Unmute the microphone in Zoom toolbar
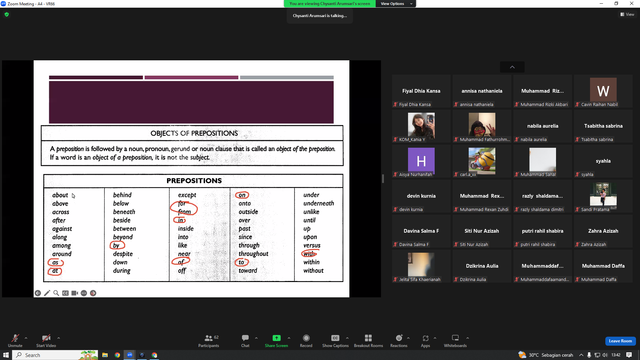 pos(15,340)
